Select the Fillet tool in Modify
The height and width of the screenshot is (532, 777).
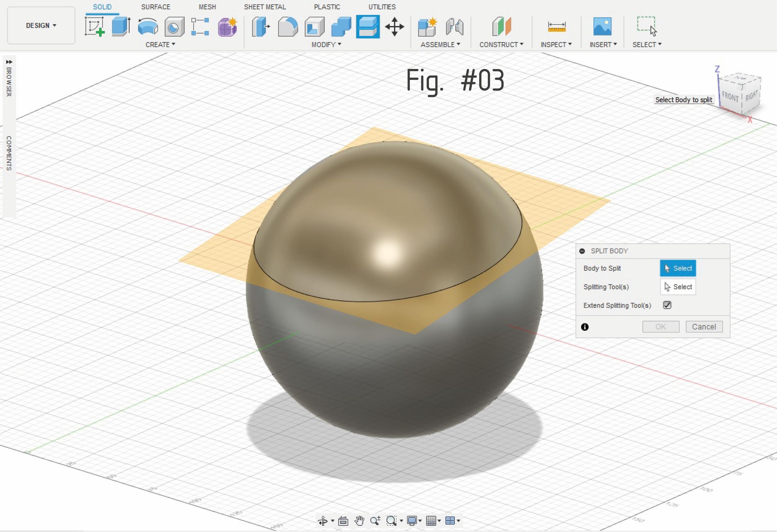point(288,27)
